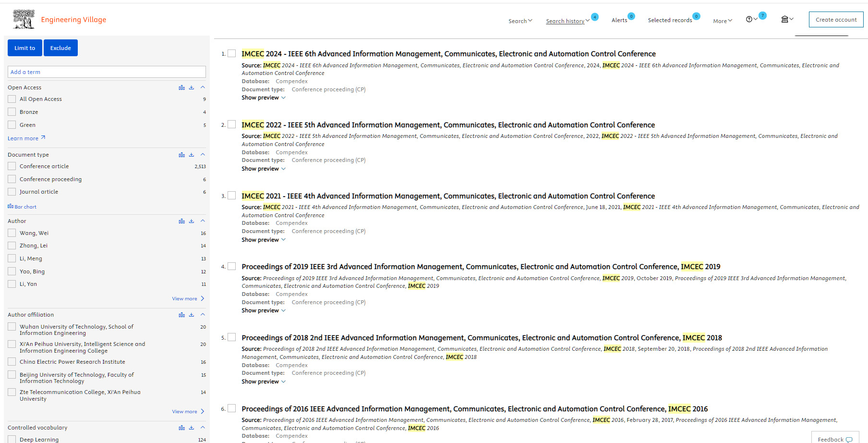The image size is (868, 443).
Task: Open chart icon for Author affiliation facet
Action: pos(181,315)
